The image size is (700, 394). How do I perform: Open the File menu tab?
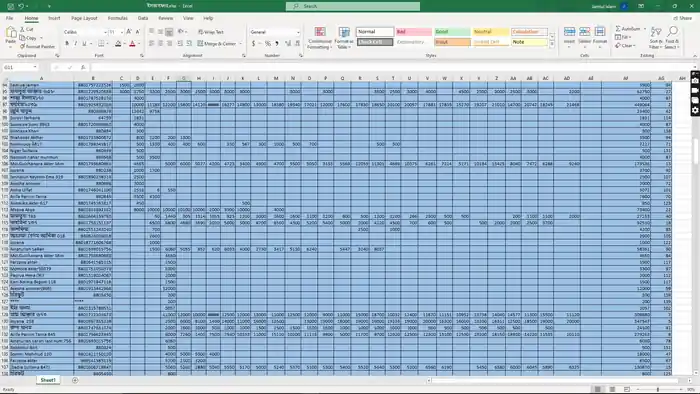pyautogui.click(x=9, y=18)
